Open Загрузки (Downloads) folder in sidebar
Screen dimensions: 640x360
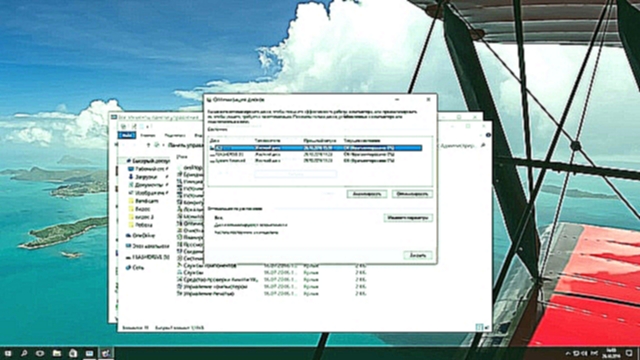coord(146,177)
